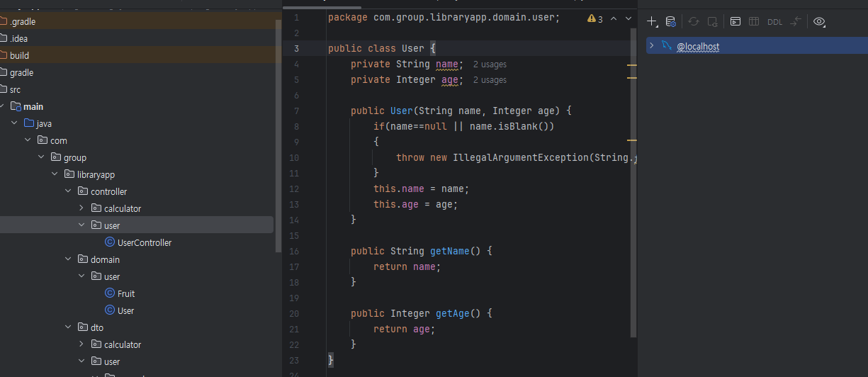Go to next highlighted error arrow

click(x=629, y=18)
